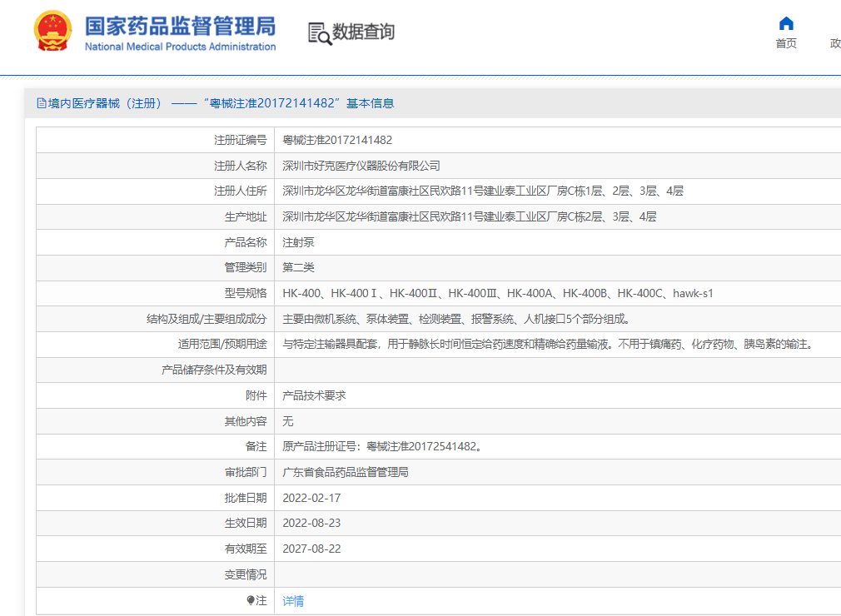Click the bulb icon beside 注
The image size is (841, 616).
tap(251, 600)
